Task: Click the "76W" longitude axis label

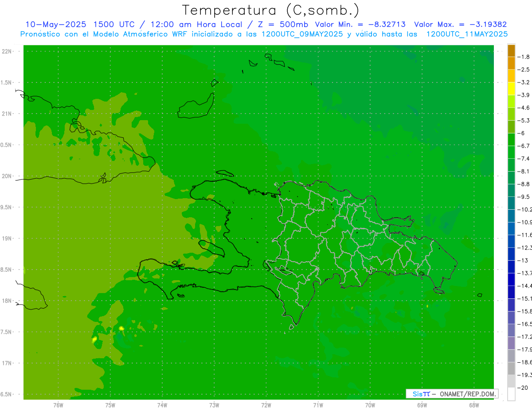Action: [x=58, y=405]
